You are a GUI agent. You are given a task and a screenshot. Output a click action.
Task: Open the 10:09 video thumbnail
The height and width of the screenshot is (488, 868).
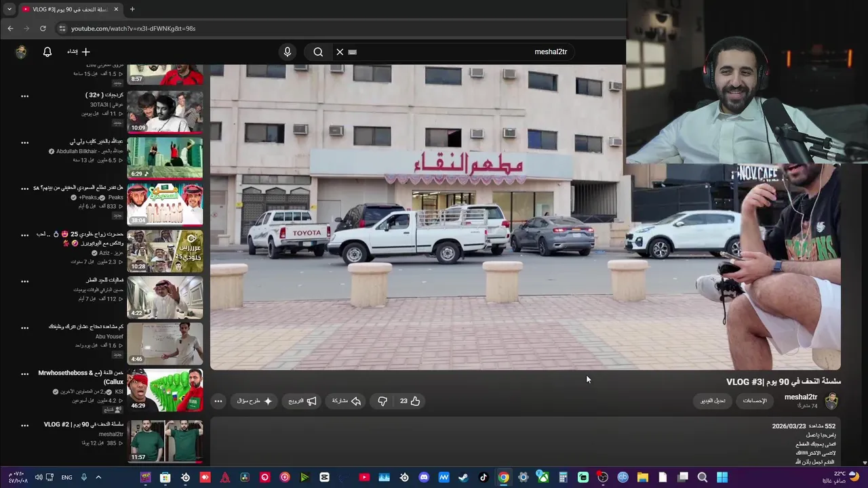tap(165, 112)
